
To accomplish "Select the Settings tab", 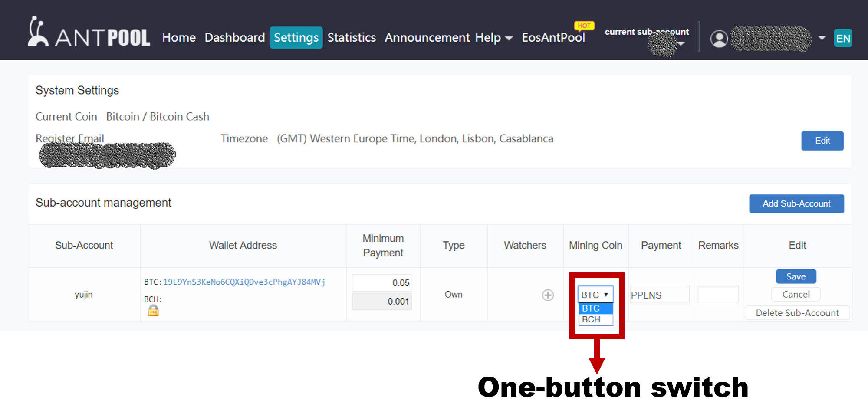I will pos(296,38).
